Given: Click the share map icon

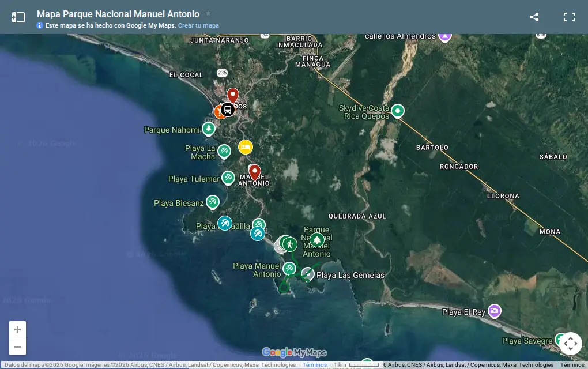Looking at the screenshot, I should [x=534, y=17].
